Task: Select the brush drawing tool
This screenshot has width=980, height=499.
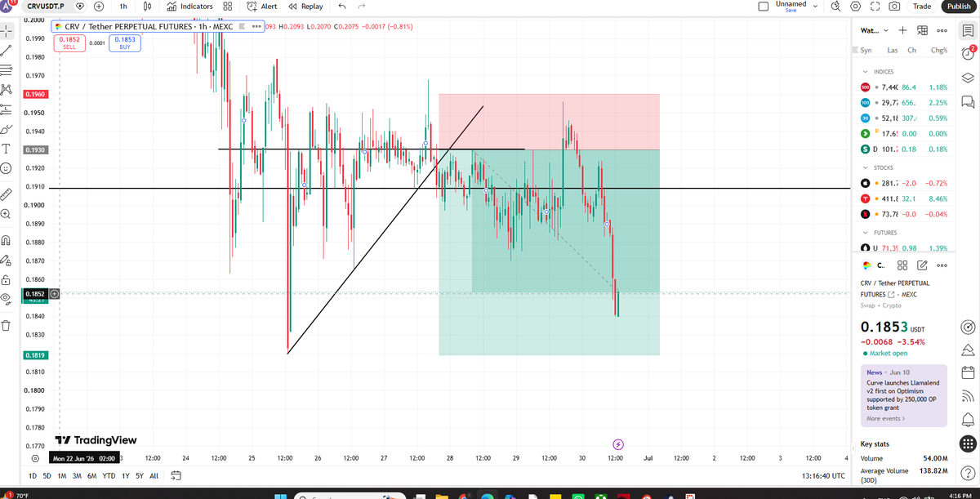Action: point(7,129)
